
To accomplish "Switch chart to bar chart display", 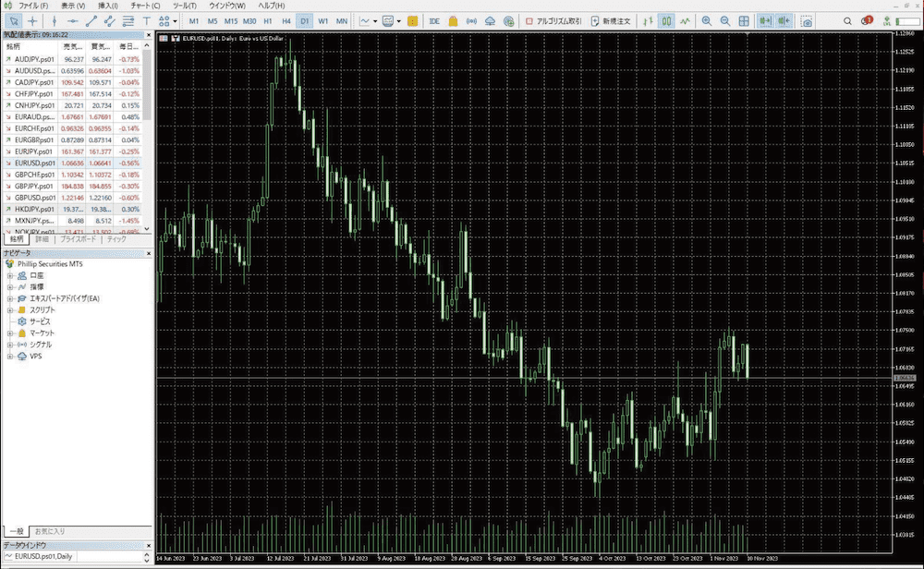I will [x=648, y=20].
